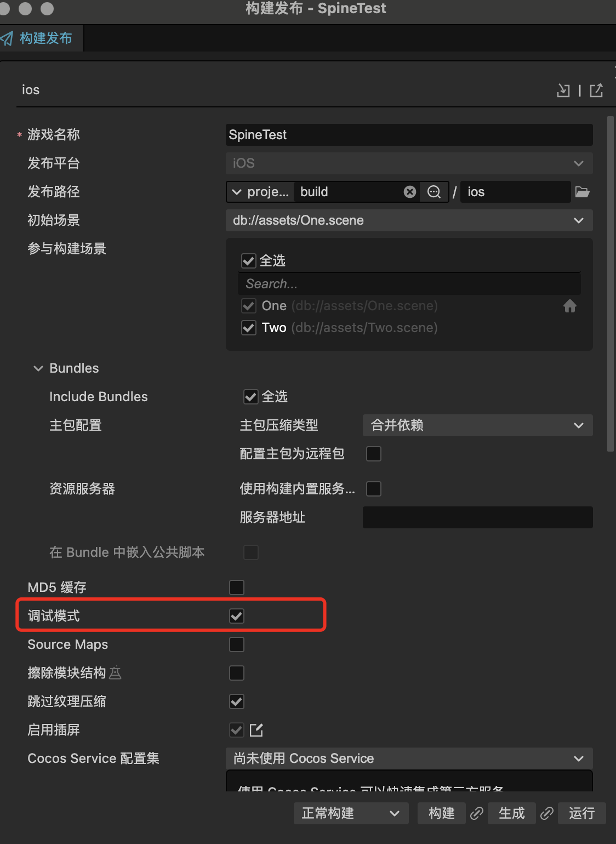Enable 配置主包为远程包 checkbox

click(374, 454)
